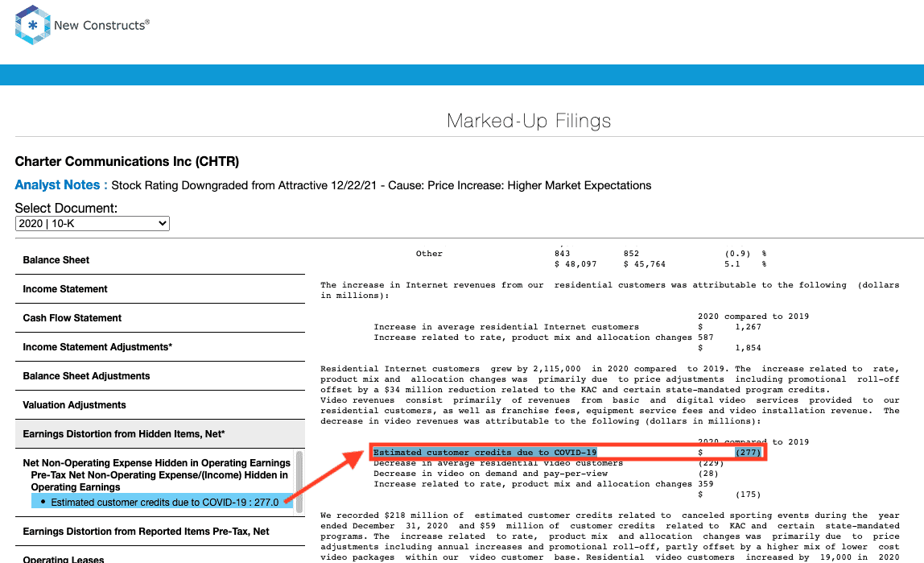Click the Marked-Up Filings page title
The height and width of the screenshot is (563, 924).
click(529, 120)
